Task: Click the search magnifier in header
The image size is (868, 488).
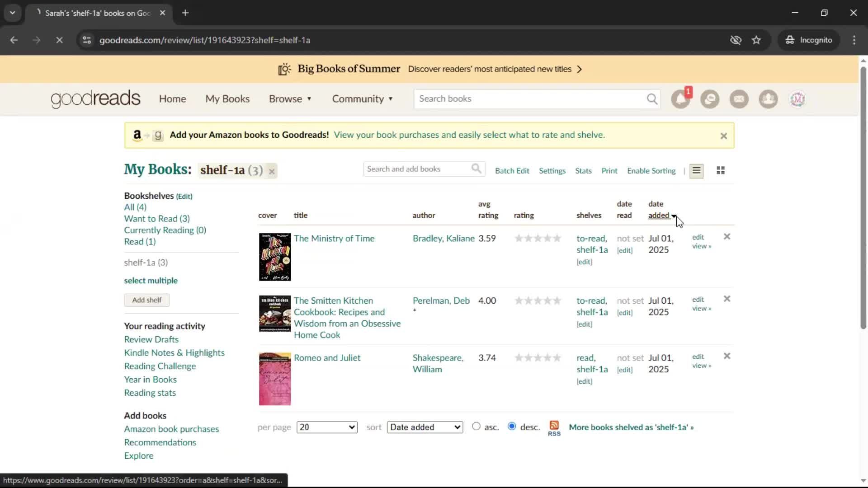Action: (x=652, y=99)
